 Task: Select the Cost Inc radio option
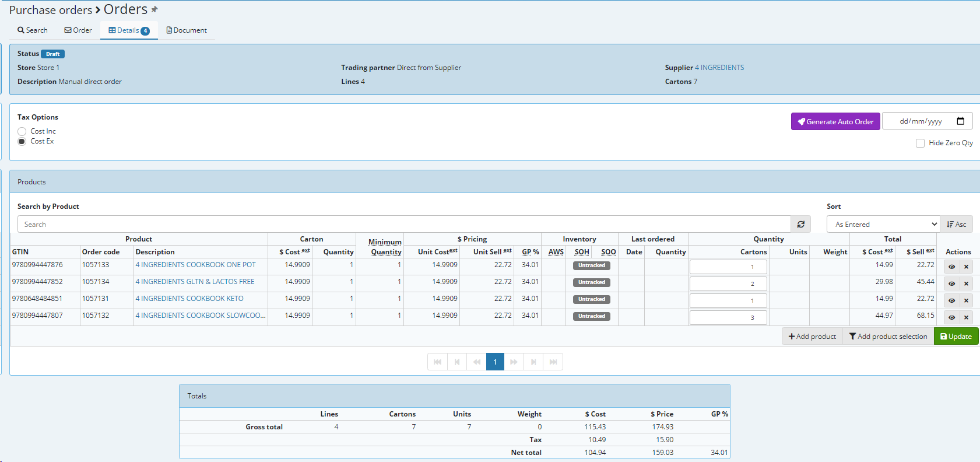pos(22,131)
